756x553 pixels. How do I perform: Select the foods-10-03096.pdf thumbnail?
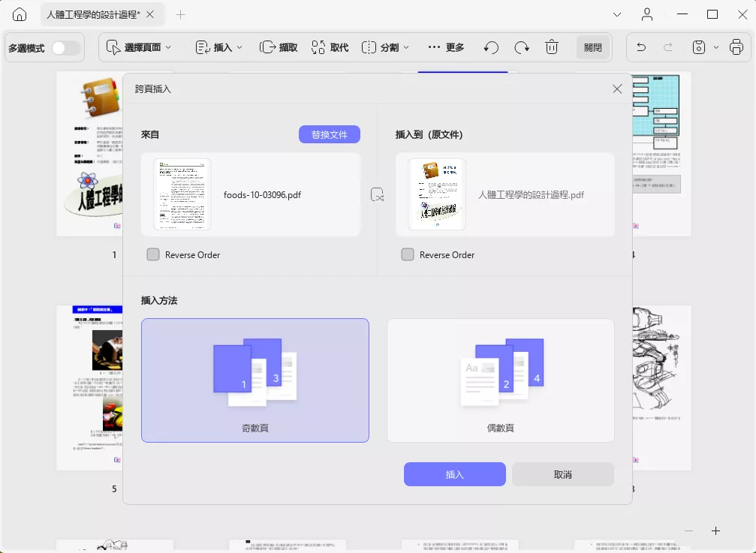pos(182,194)
